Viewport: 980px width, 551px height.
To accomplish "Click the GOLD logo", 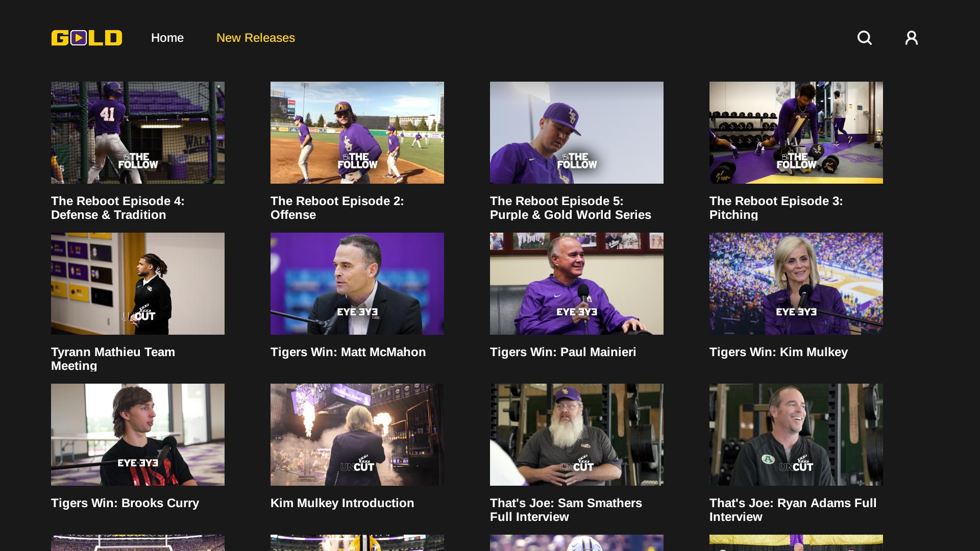I will coord(87,38).
